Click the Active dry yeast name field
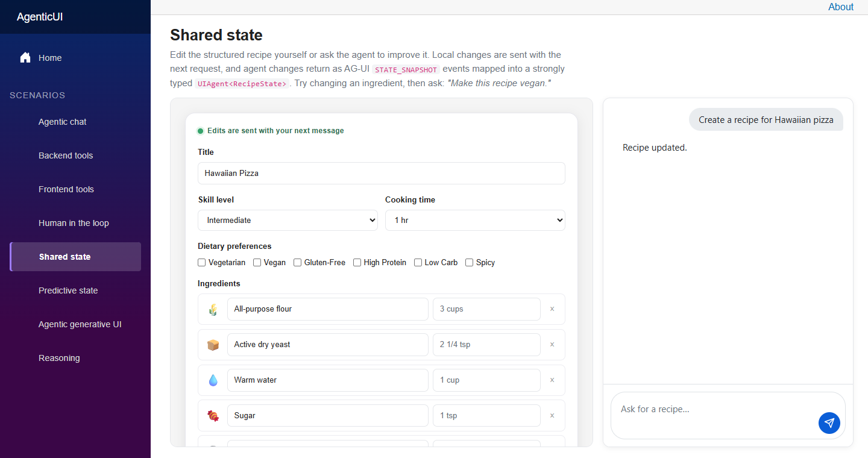The image size is (868, 458). (328, 345)
